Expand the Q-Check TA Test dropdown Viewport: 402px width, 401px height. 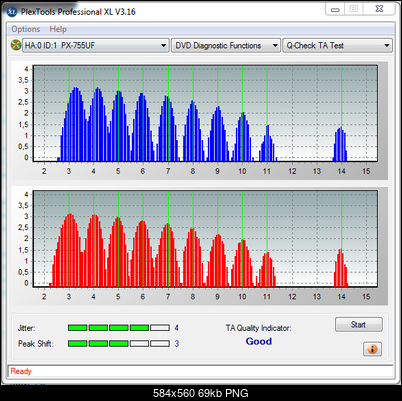pyautogui.click(x=337, y=45)
